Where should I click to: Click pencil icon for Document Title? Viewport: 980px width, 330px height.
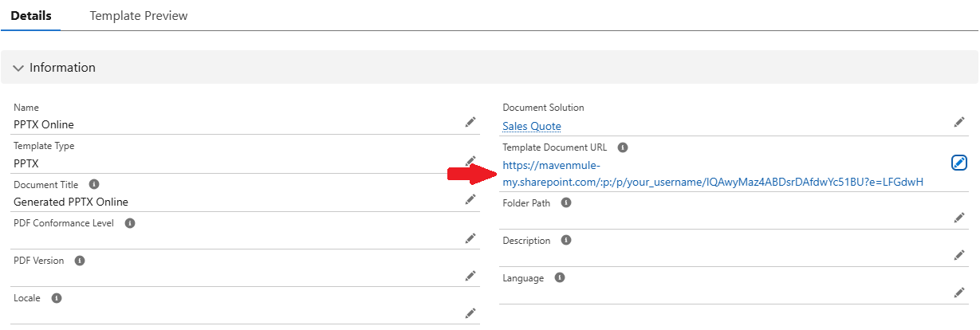pos(470,199)
